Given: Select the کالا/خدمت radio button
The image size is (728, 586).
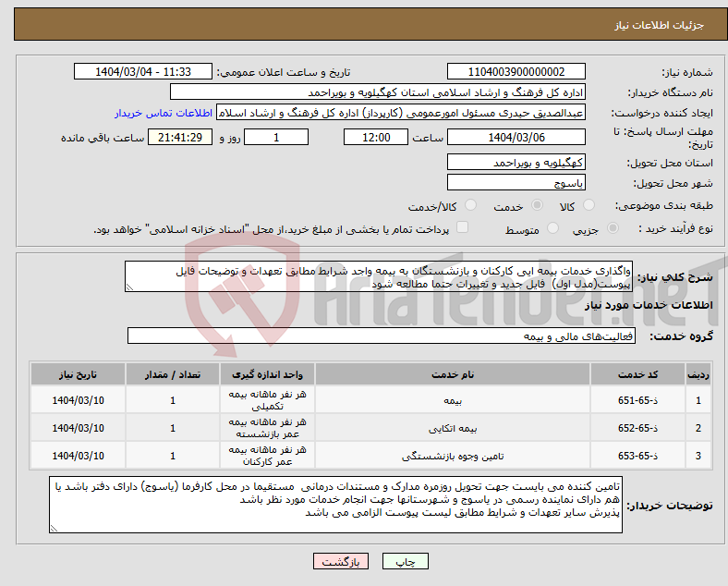Looking at the screenshot, I should coord(470,205).
